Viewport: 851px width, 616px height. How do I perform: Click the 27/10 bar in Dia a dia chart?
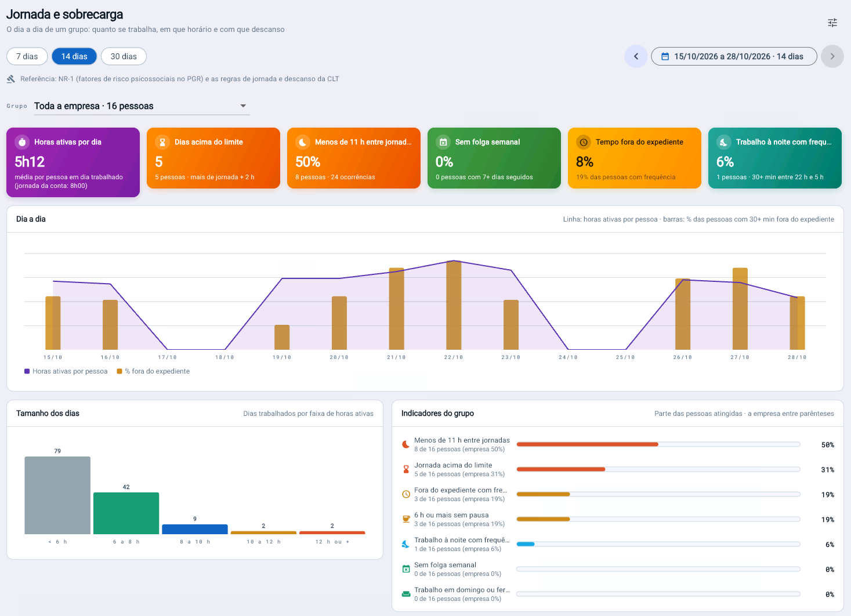point(740,309)
